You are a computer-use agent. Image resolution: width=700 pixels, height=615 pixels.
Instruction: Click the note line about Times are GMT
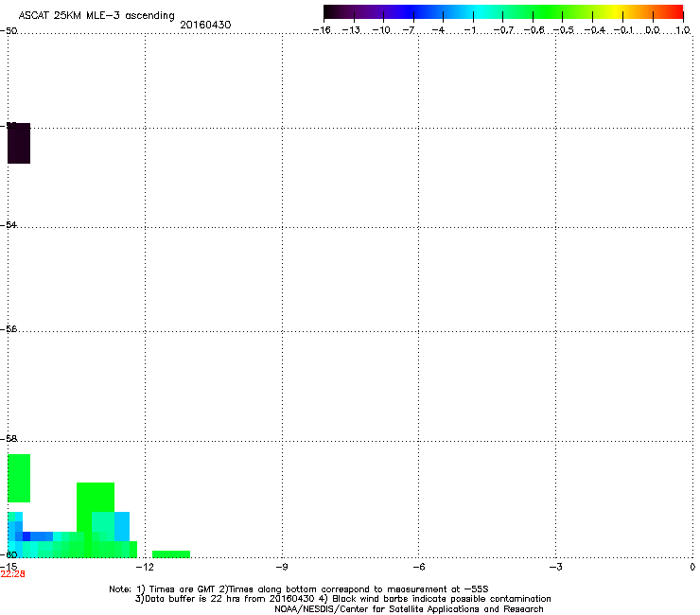299,589
